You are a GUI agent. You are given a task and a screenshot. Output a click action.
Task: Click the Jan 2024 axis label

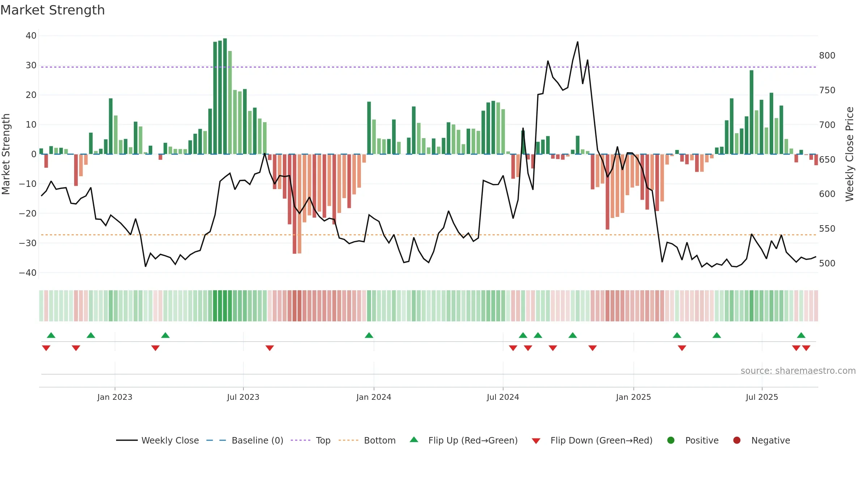(374, 397)
